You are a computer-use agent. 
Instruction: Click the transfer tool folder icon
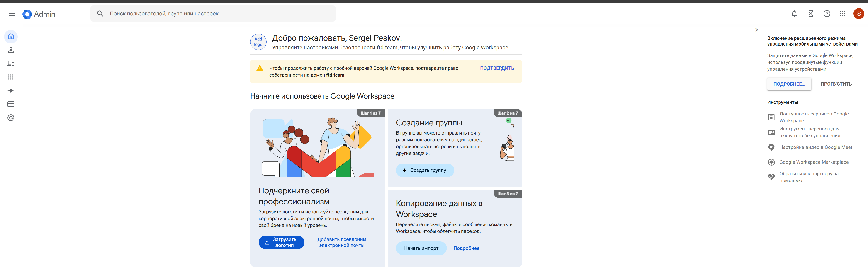coord(771,132)
